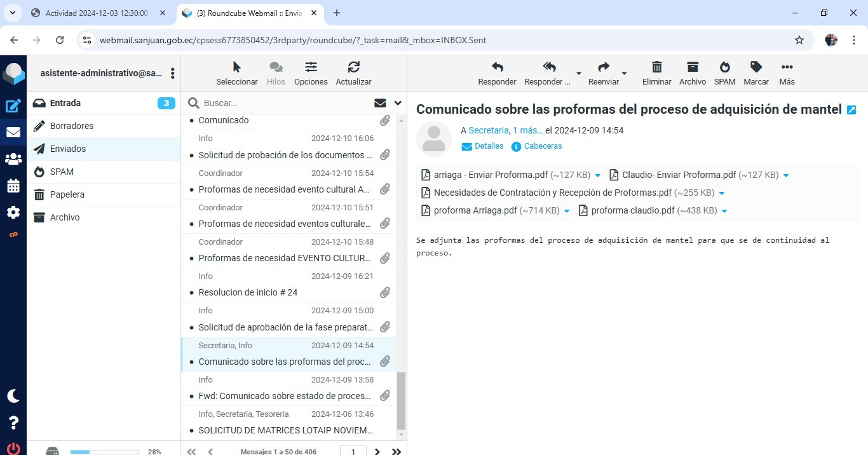Click the message list vertical scrollbar
This screenshot has width=868, height=455.
click(401, 400)
